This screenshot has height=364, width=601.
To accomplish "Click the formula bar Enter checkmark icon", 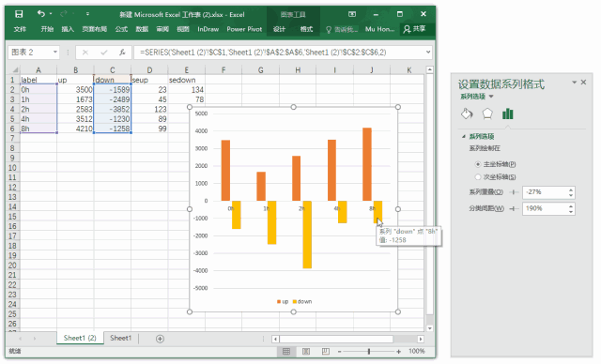I will tap(104, 53).
